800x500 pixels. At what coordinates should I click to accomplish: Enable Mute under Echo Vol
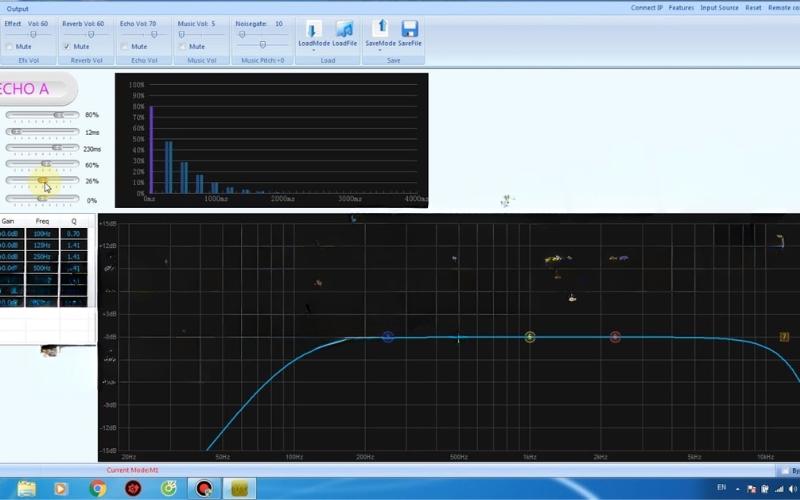point(124,46)
